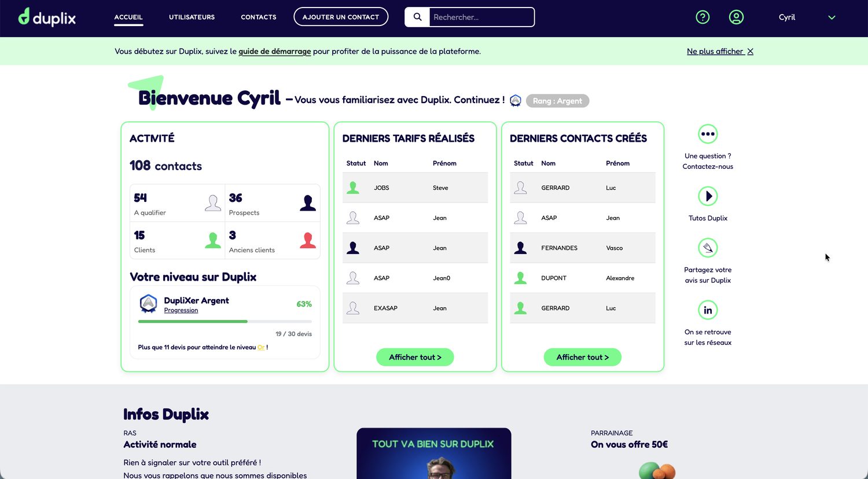The height and width of the screenshot is (479, 868).
Task: Click the Prospects dark person icon
Action: click(x=308, y=202)
